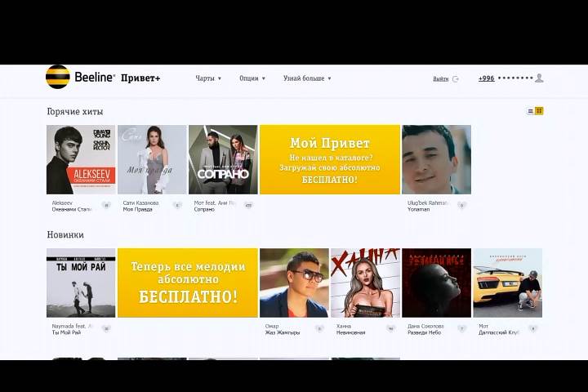Open the Чарты dropdown menu
Screen dimensions: 588x392
pos(208,78)
